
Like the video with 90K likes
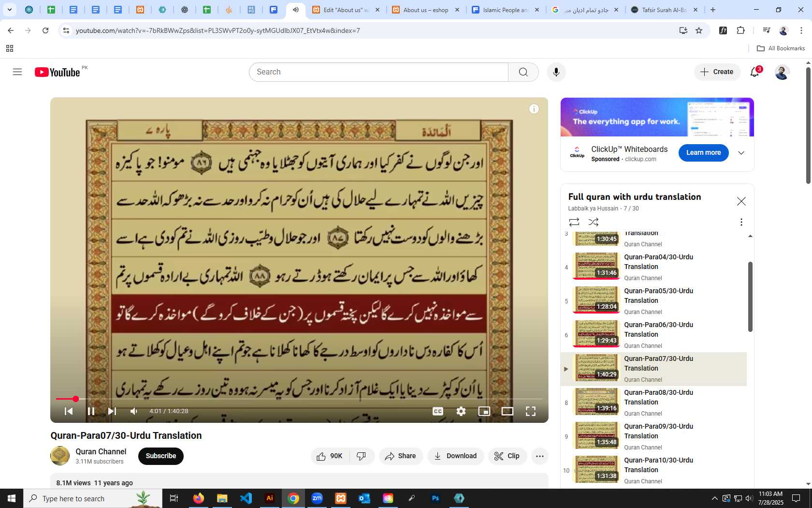coord(329,456)
